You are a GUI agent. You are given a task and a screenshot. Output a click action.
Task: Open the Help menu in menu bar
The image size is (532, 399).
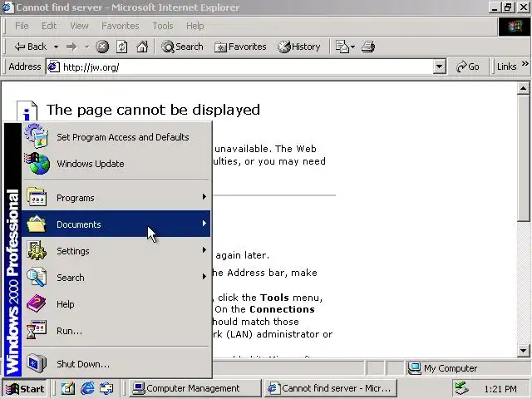(195, 26)
